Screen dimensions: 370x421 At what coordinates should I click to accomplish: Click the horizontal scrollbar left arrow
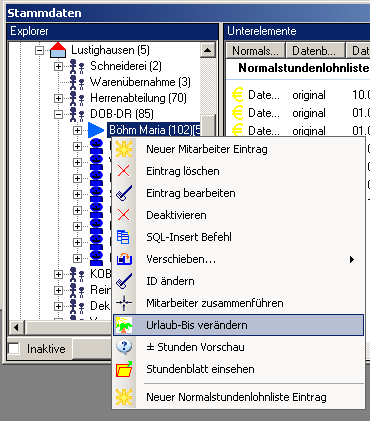[16, 327]
